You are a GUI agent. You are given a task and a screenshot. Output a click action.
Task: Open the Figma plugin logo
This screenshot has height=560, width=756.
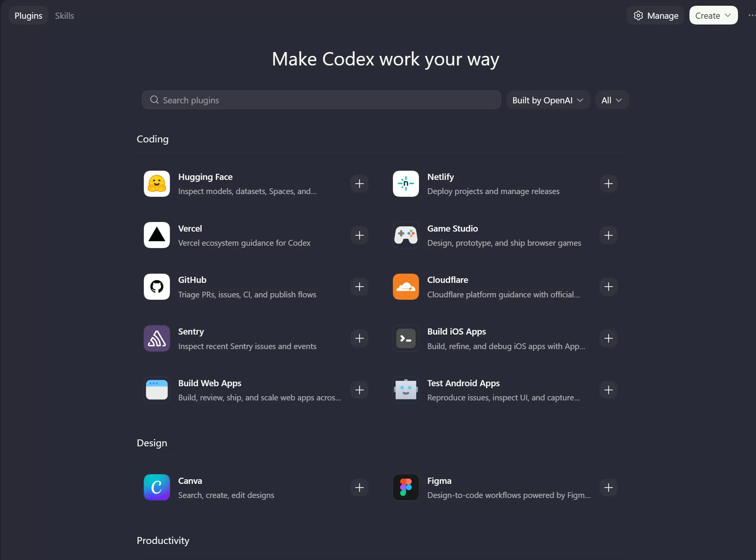click(x=406, y=487)
